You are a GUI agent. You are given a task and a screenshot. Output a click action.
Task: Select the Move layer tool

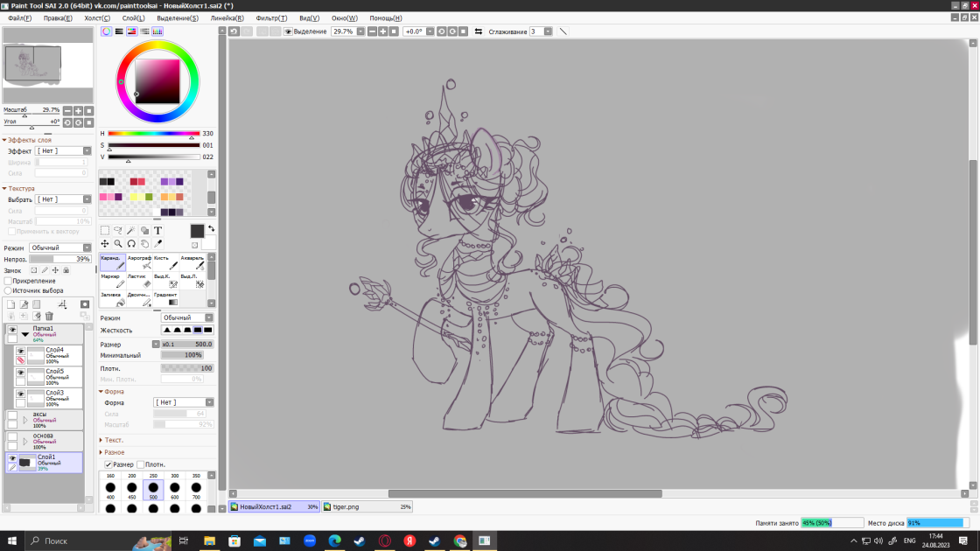coord(105,244)
